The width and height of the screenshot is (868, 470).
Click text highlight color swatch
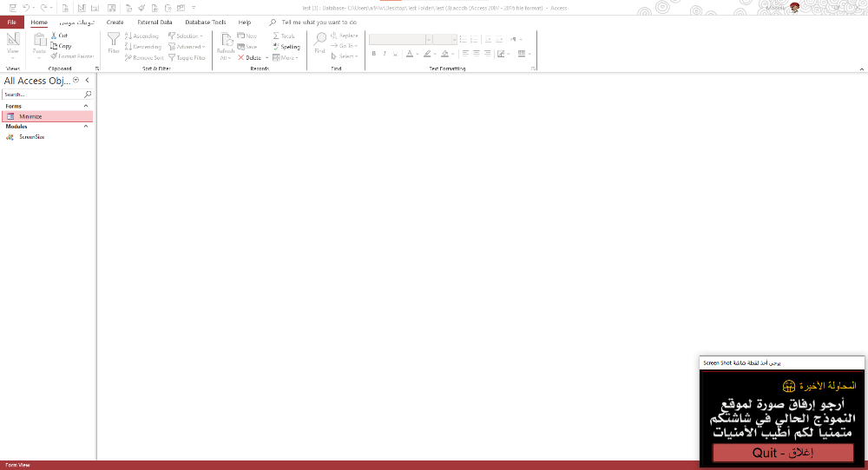point(427,54)
